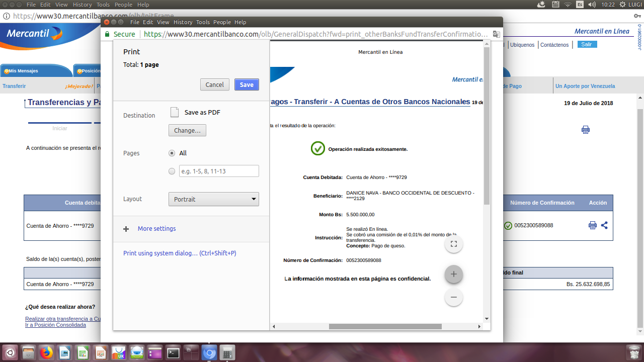The width and height of the screenshot is (644, 362).
Task: Open the translate icon in the address bar
Action: [496, 34]
